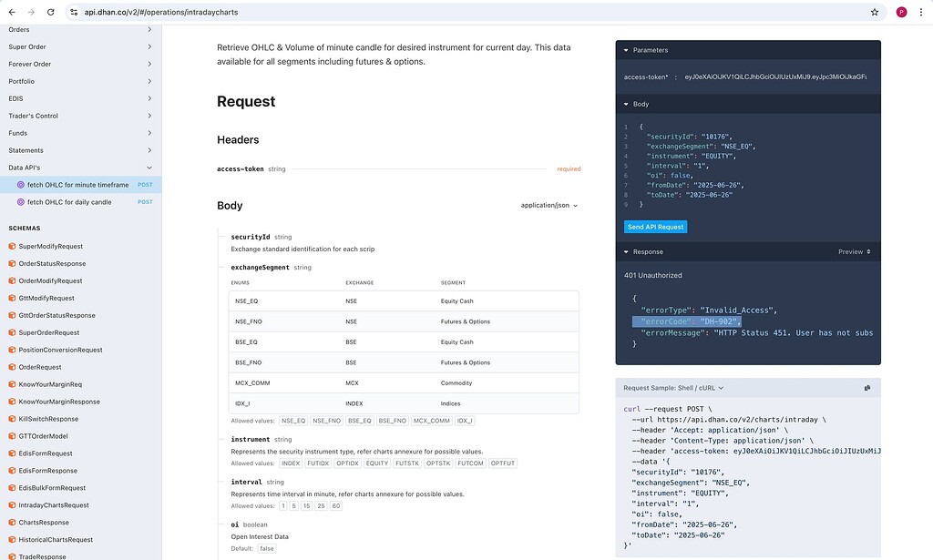Expand the Trader's Control section
Viewport: 933px width, 560px height.
[80, 116]
